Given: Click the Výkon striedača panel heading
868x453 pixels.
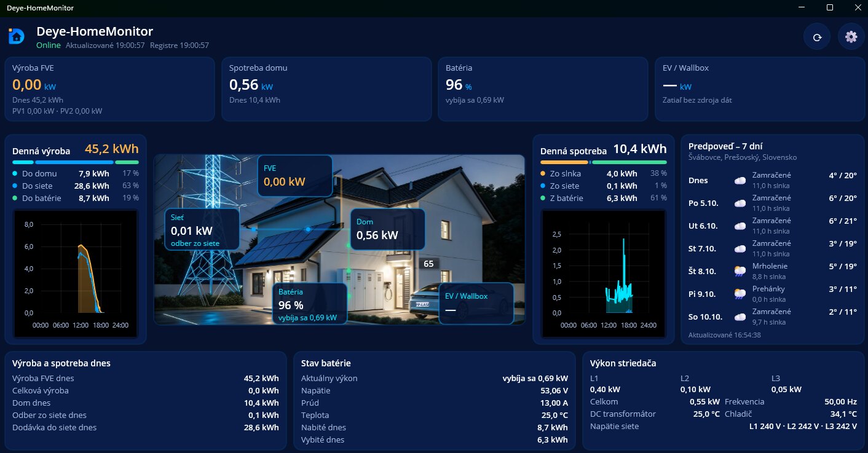Looking at the screenshot, I should pyautogui.click(x=623, y=363).
